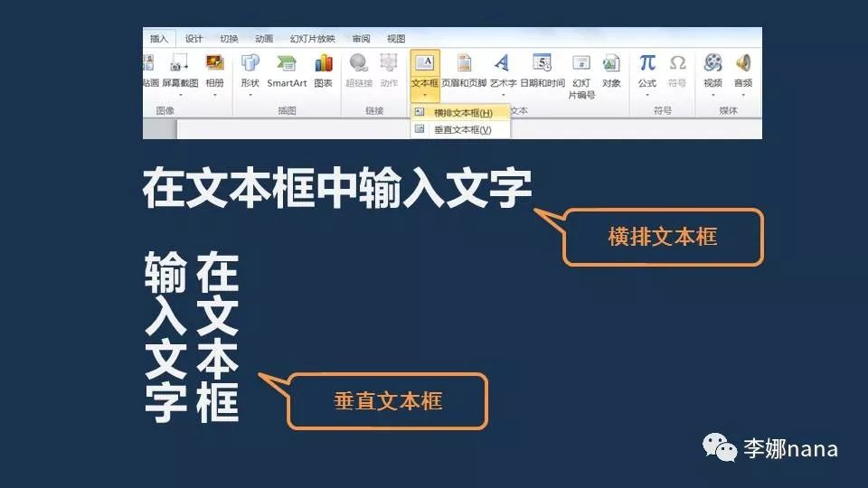The width and height of the screenshot is (868, 488).
Task: Click the 横排文本框 orange callout shape
Action: click(x=663, y=237)
